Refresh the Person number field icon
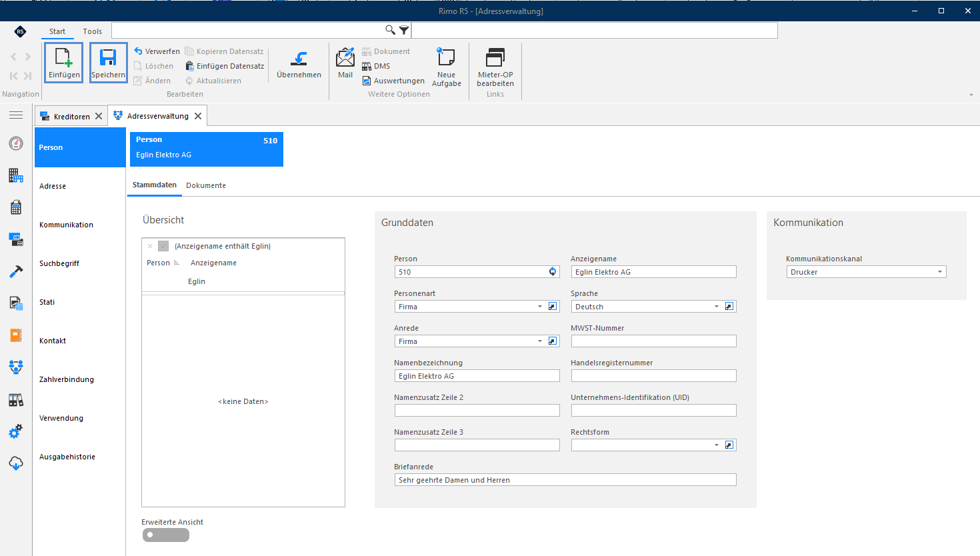 [x=553, y=271]
